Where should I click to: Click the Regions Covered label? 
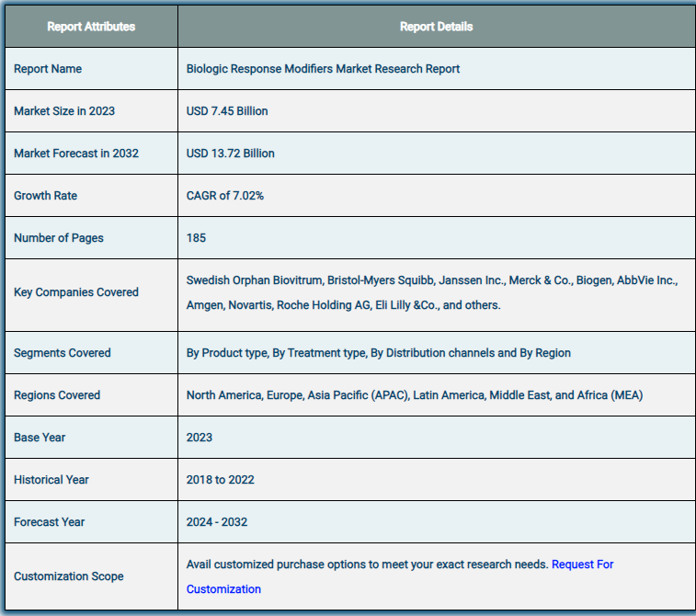click(57, 395)
